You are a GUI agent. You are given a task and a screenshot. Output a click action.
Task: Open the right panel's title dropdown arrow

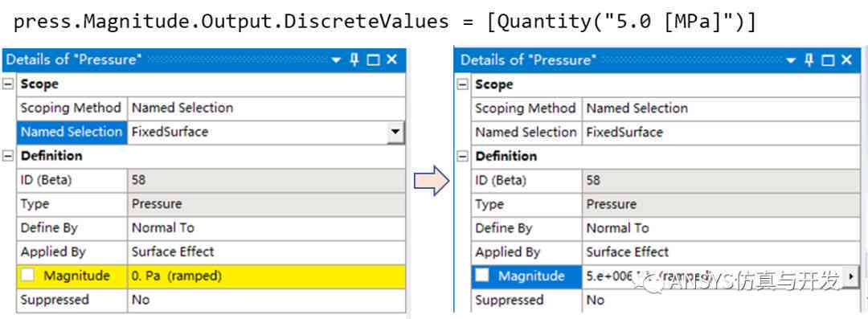(790, 61)
